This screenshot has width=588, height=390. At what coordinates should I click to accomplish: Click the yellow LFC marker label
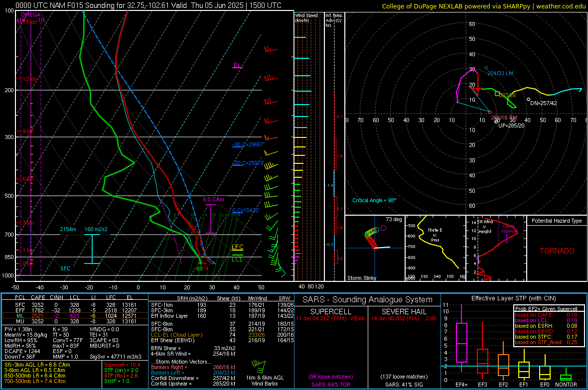click(x=237, y=247)
